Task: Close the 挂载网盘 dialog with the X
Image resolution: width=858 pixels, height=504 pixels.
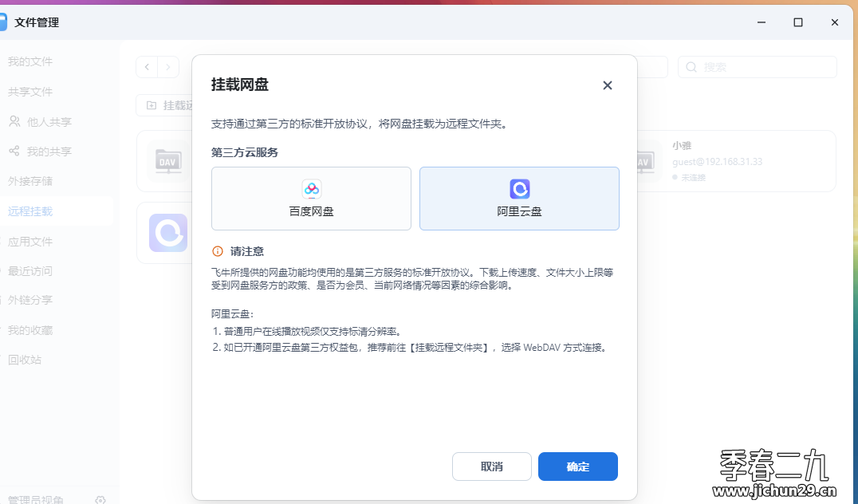Action: click(x=608, y=85)
